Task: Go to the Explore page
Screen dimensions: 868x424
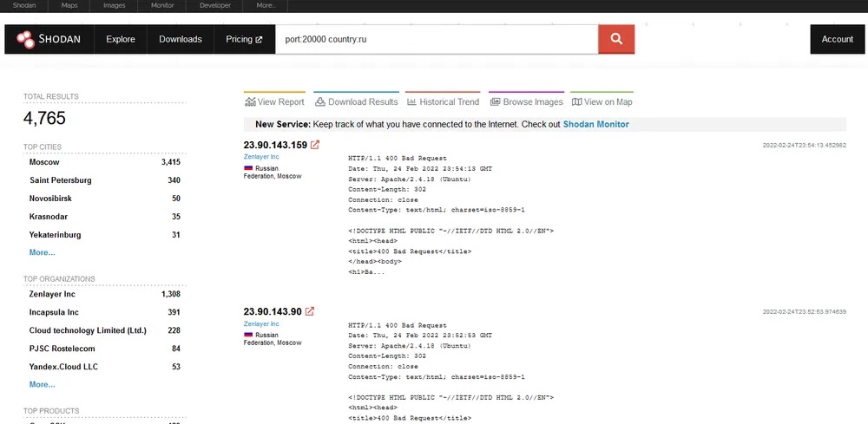Action: 121,39
